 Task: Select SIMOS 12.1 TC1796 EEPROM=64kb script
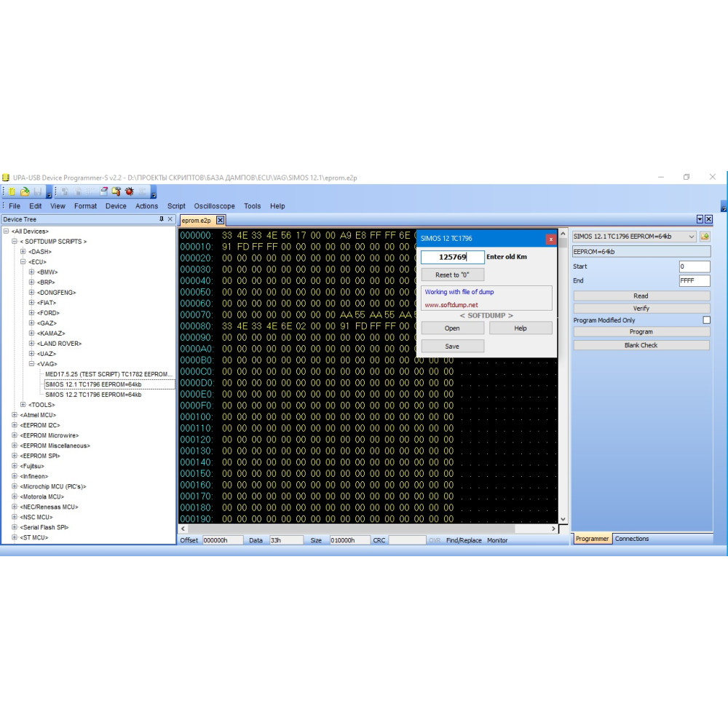93,384
